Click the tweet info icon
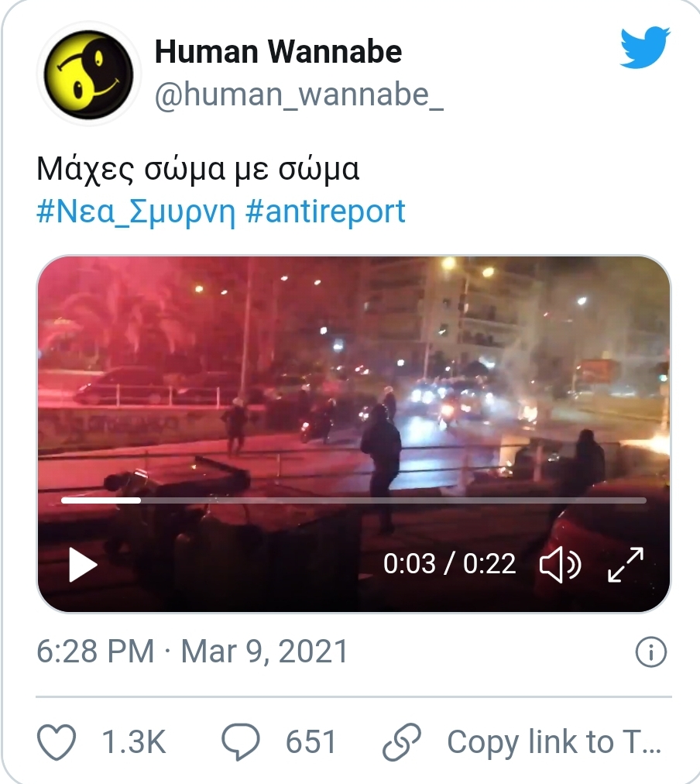The width and height of the screenshot is (700, 784). pyautogui.click(x=650, y=652)
